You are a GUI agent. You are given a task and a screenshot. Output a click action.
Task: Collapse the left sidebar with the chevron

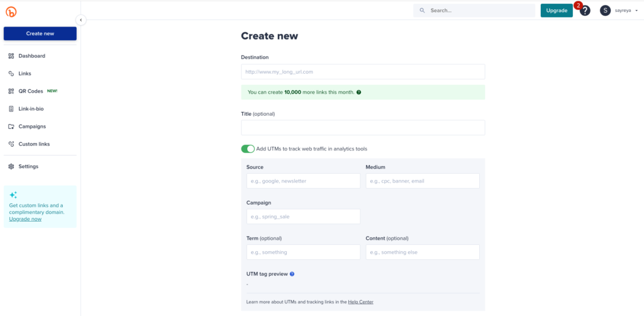click(x=80, y=20)
